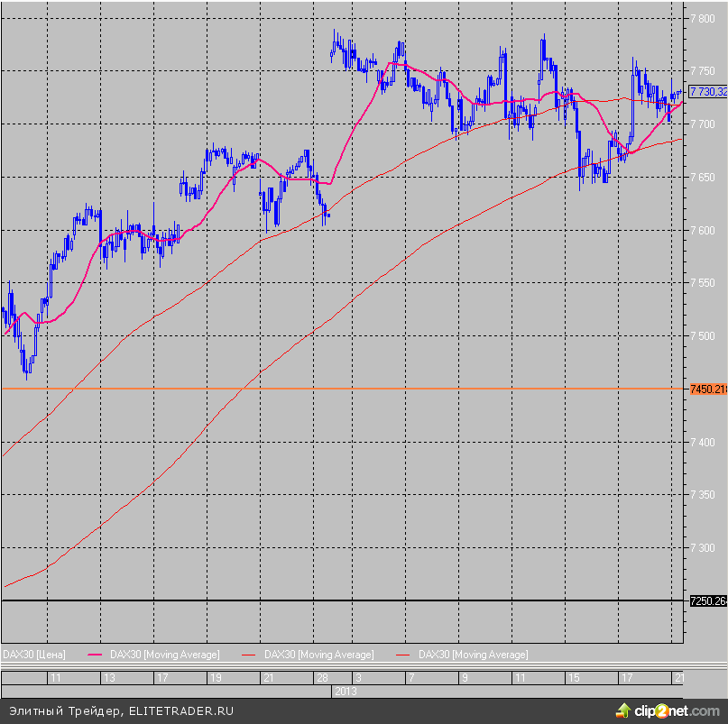Click the date 15 on time axis
Viewport: 728px width, 724px height.
[x=573, y=677]
